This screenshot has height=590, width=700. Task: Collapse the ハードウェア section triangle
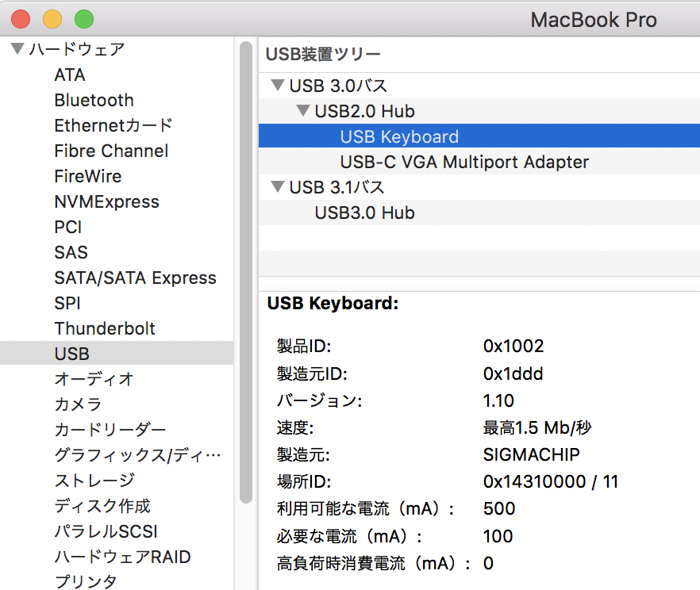17,48
